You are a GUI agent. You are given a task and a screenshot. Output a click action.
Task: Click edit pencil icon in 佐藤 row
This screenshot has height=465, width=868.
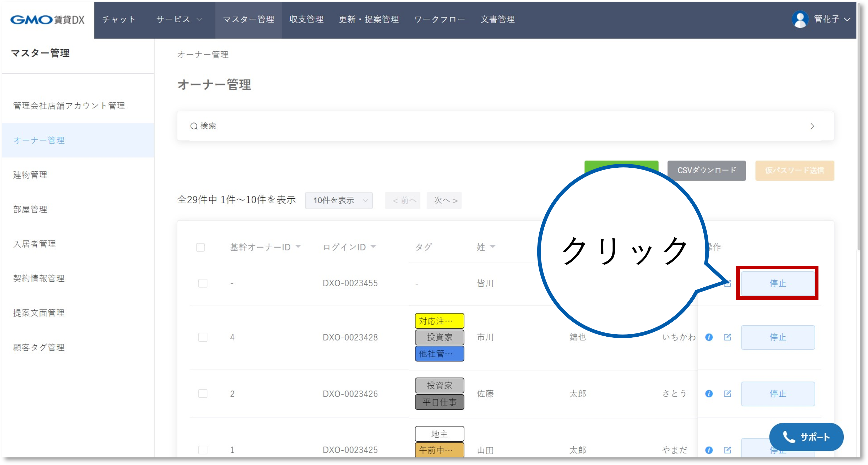[728, 394]
